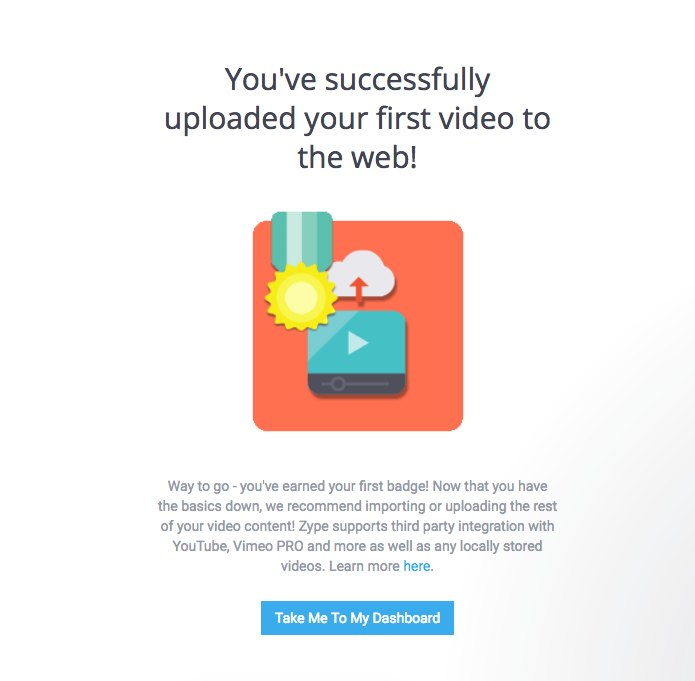The width and height of the screenshot is (695, 681).
Task: Click the green striped medal ribbon
Action: point(302,241)
